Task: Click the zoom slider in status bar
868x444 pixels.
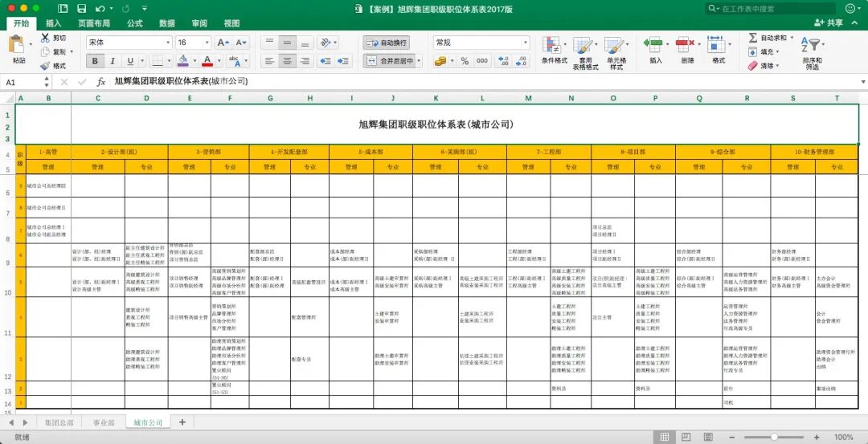Action: [774, 438]
